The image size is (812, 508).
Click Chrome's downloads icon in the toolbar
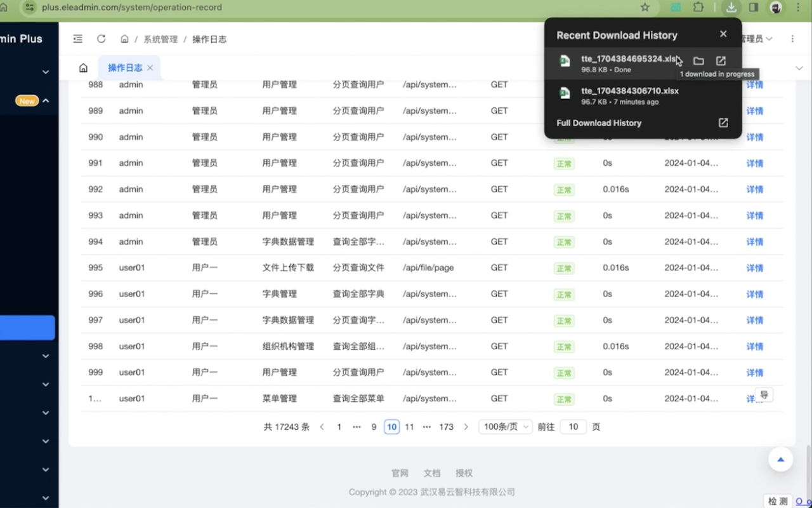(731, 8)
